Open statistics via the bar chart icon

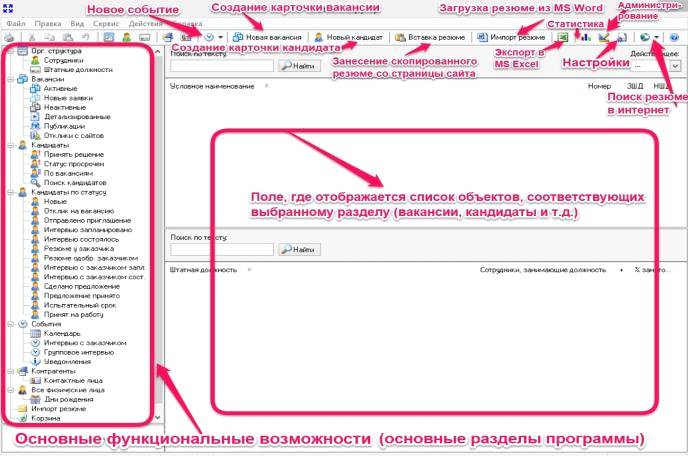tap(585, 38)
